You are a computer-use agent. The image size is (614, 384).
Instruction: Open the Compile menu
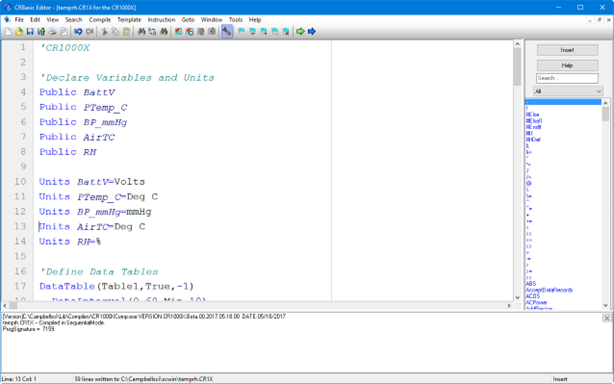click(x=100, y=20)
